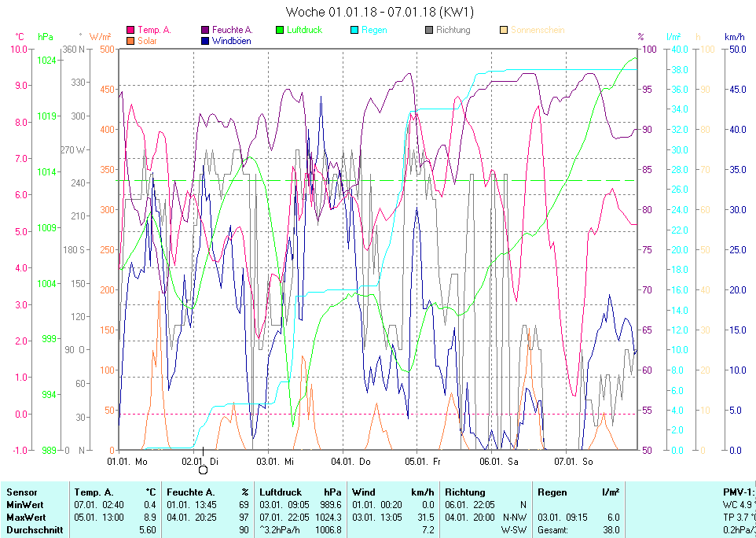Viewport: 756px width, 538px height.
Task: Click the gray Richtung legend swatch
Action: [x=429, y=30]
